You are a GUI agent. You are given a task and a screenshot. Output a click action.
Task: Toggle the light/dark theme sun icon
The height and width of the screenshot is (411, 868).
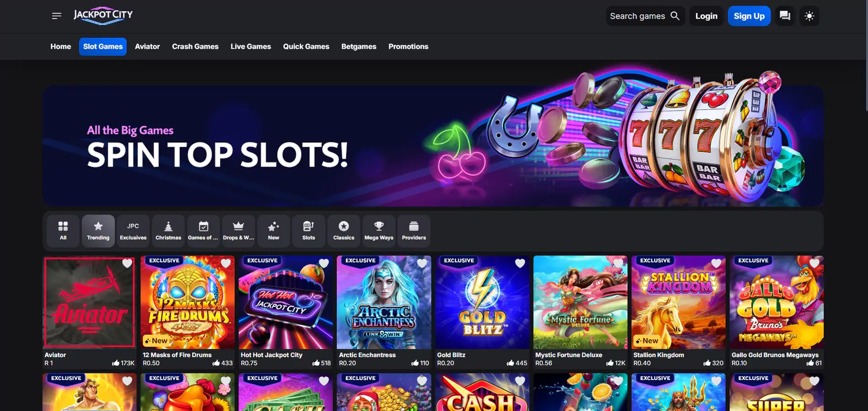coord(809,16)
